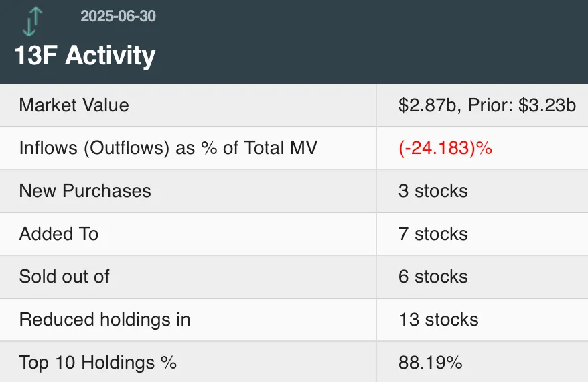Image resolution: width=588 pixels, height=382 pixels.
Task: Select the Added To row label
Action: click(x=59, y=234)
